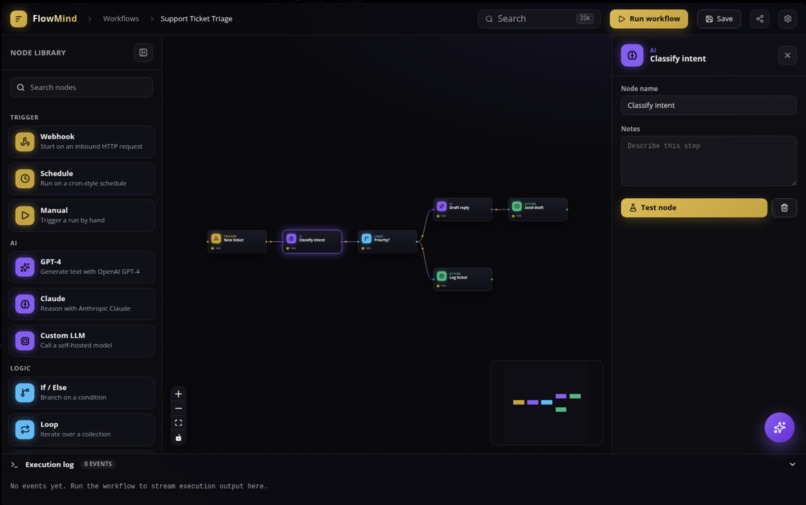The width and height of the screenshot is (806, 505).
Task: Click into the Notes text area
Action: (708, 160)
